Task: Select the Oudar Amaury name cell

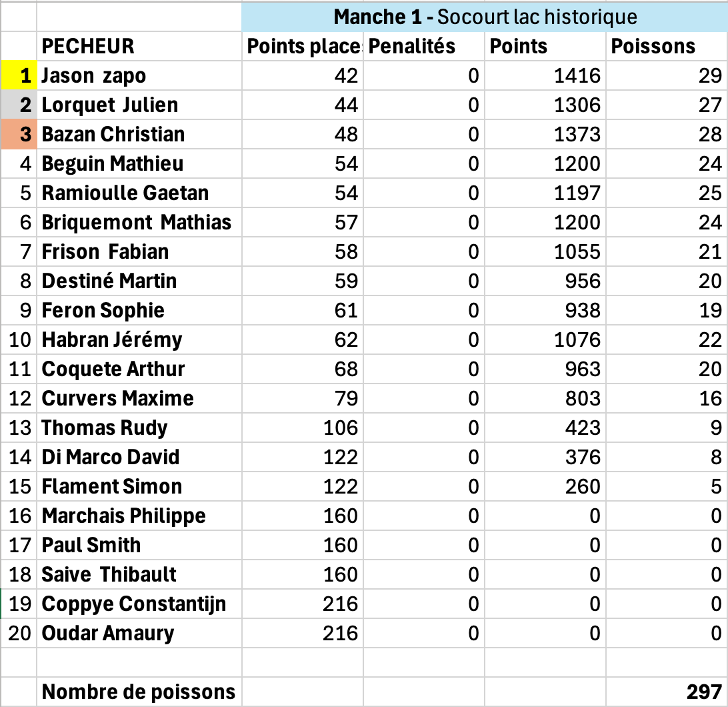Action: point(108,633)
